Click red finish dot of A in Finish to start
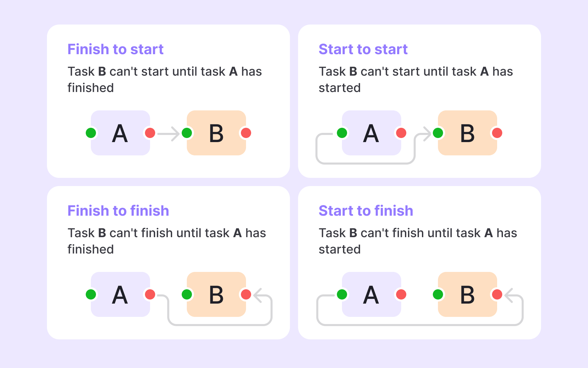The height and width of the screenshot is (368, 588). pos(150,133)
